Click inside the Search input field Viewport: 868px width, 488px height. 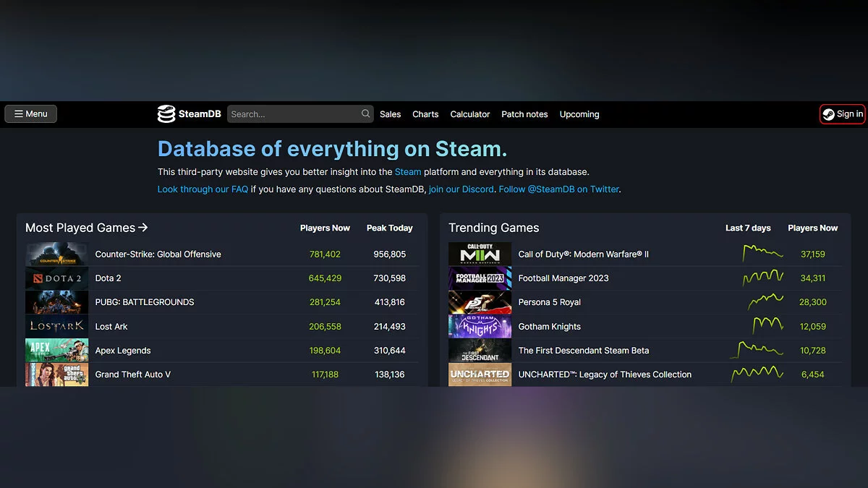click(x=293, y=114)
